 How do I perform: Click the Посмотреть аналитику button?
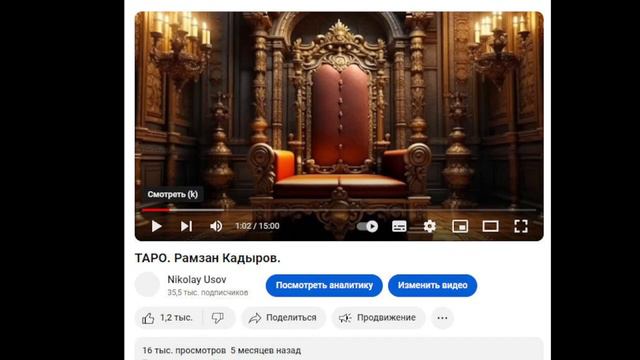point(324,285)
